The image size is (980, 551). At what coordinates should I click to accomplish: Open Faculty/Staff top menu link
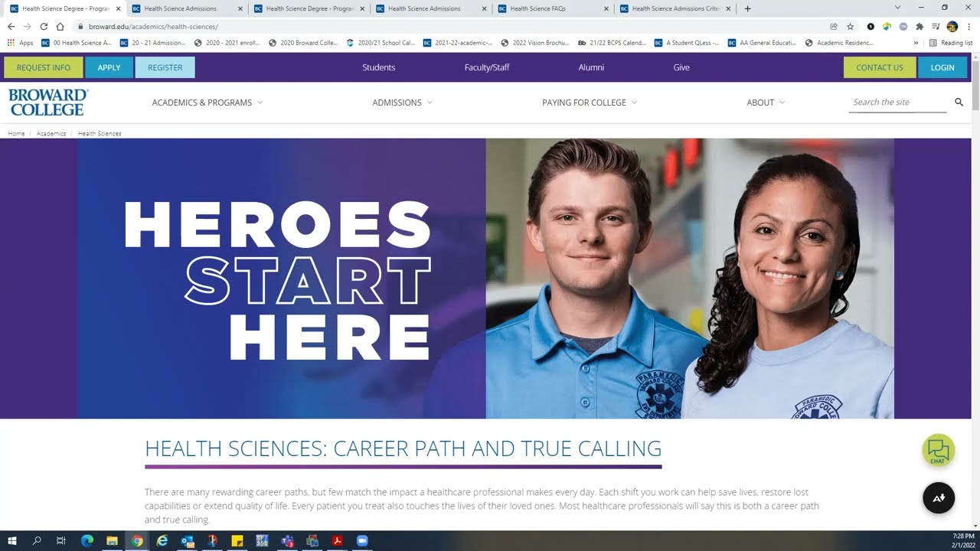(x=487, y=67)
